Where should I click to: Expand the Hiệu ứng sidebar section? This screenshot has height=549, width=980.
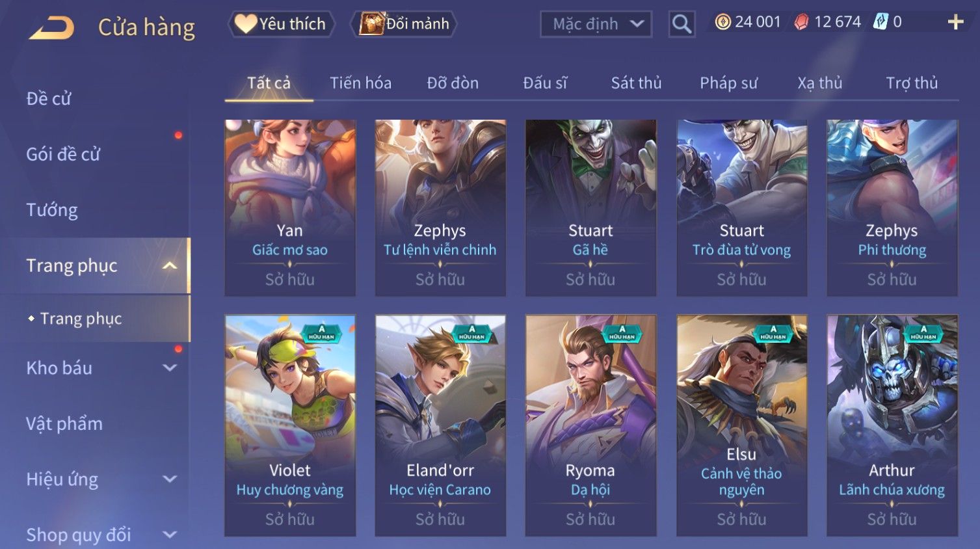click(169, 479)
